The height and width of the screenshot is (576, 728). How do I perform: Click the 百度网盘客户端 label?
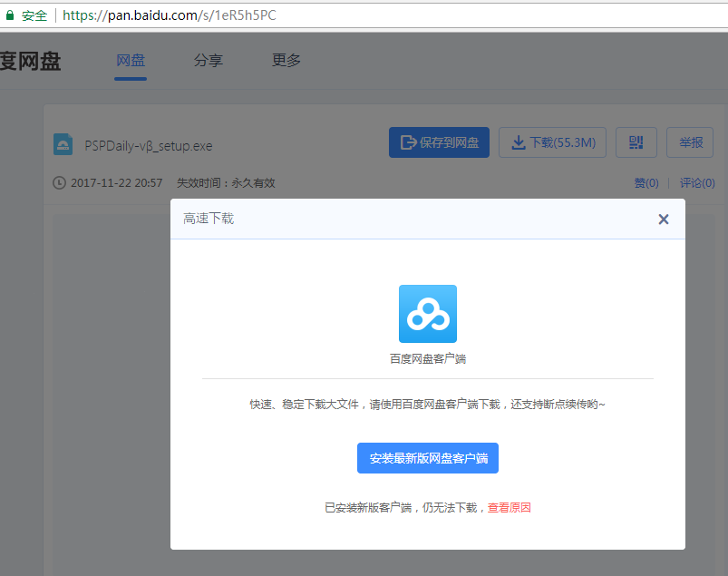coord(428,358)
